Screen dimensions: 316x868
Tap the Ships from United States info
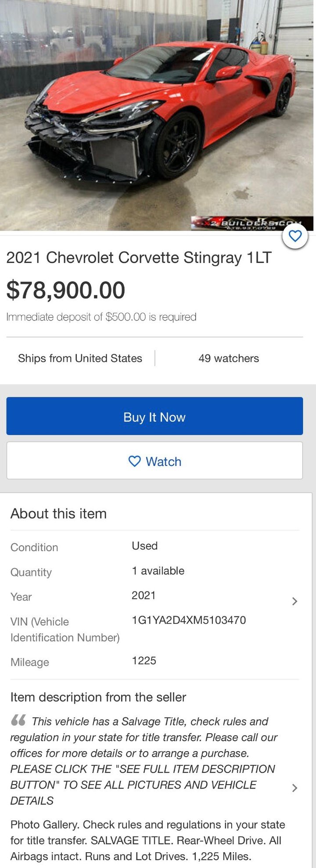pyautogui.click(x=80, y=358)
